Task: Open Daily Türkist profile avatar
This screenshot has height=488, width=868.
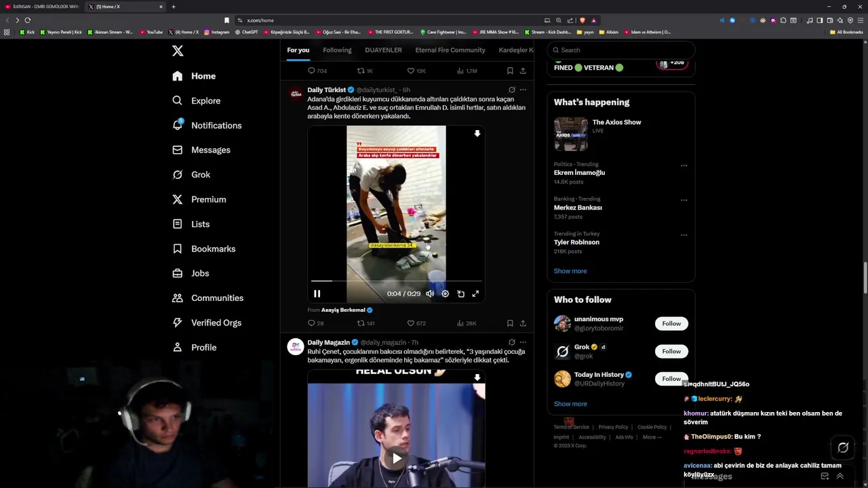Action: coord(296,94)
